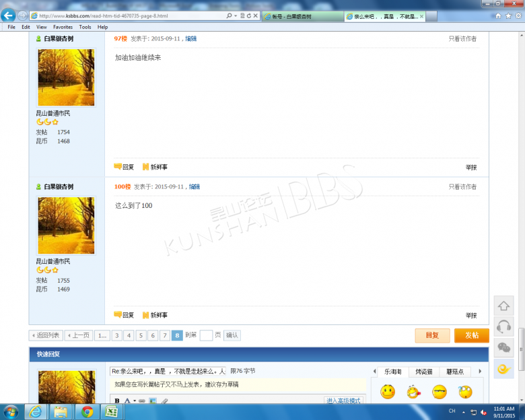Go to page 7 in pagination

[165, 335]
